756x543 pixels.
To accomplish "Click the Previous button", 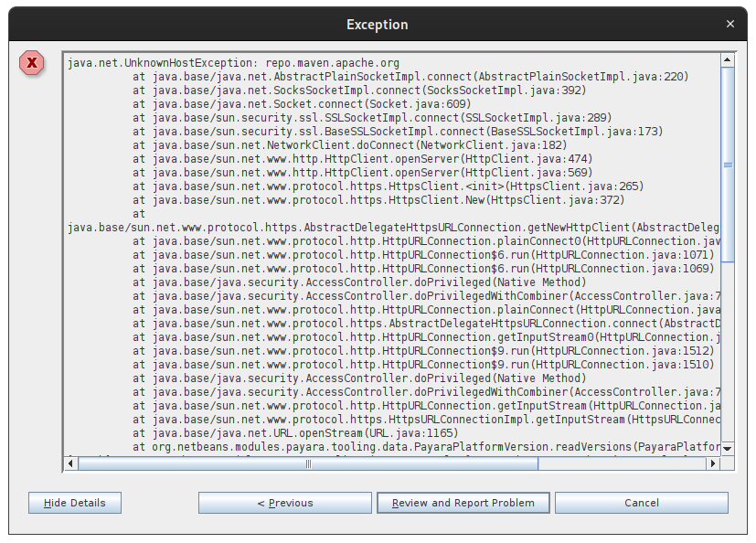I will (284, 503).
